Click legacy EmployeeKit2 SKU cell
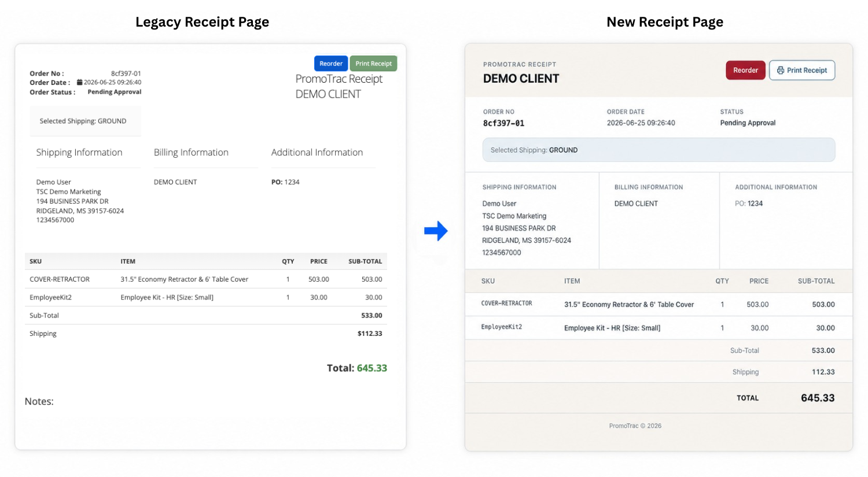868x477 pixels. (x=50, y=297)
